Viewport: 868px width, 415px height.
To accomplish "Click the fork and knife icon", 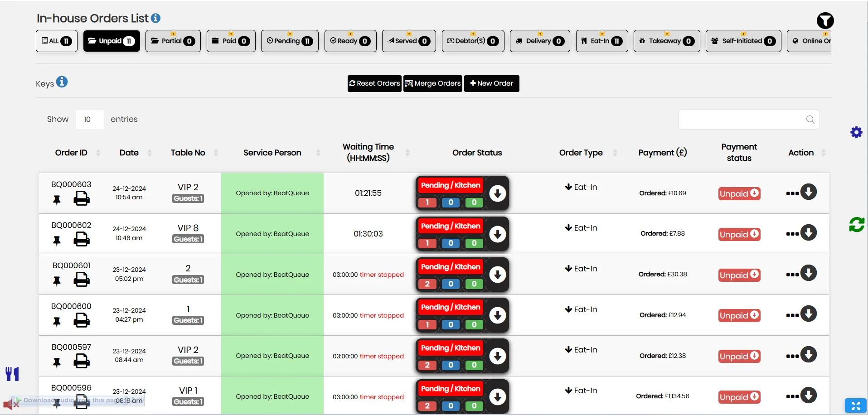I will tap(12, 374).
